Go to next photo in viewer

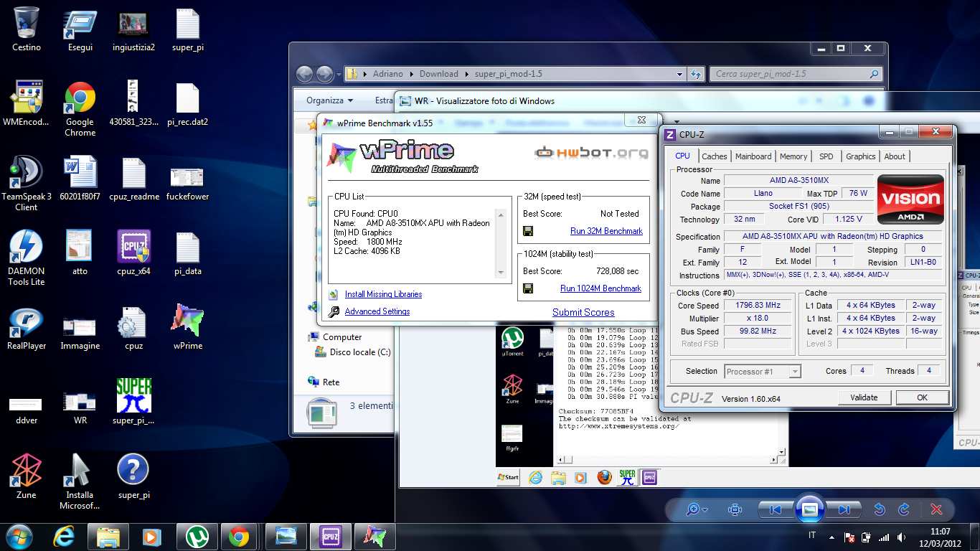[x=844, y=510]
